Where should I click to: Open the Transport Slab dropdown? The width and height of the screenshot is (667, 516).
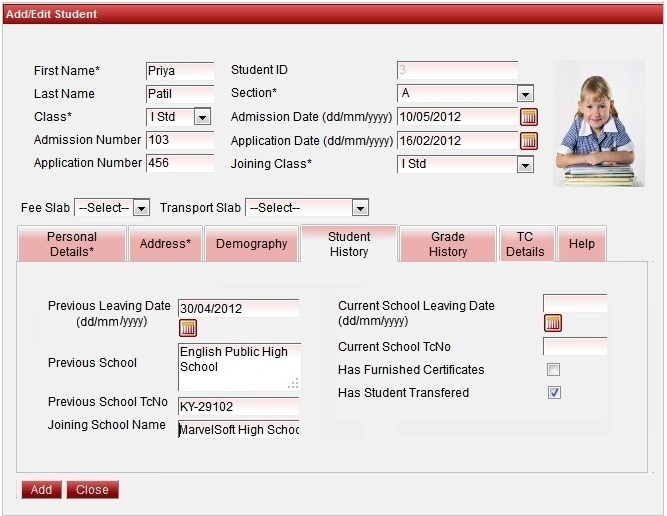coord(360,208)
